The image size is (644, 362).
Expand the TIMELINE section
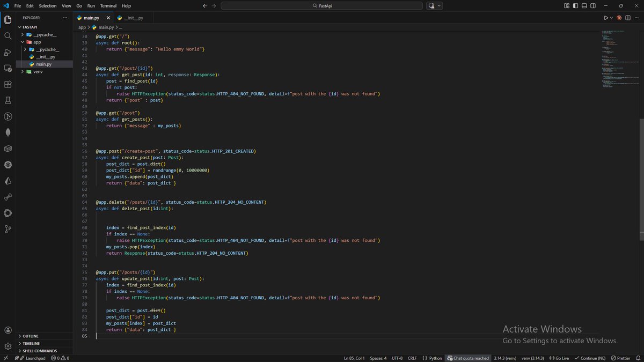tap(45, 344)
